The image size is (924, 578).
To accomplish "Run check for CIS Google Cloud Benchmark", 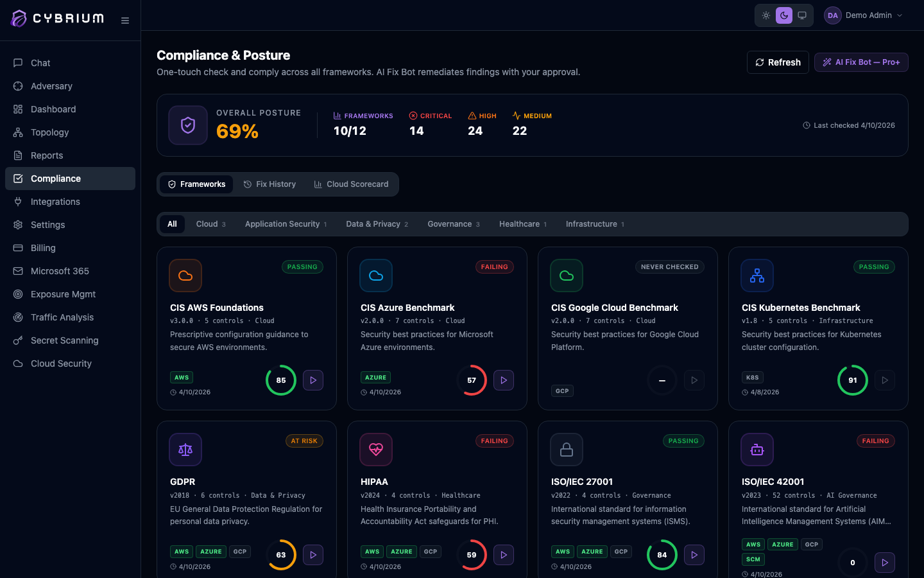I will 694,380.
